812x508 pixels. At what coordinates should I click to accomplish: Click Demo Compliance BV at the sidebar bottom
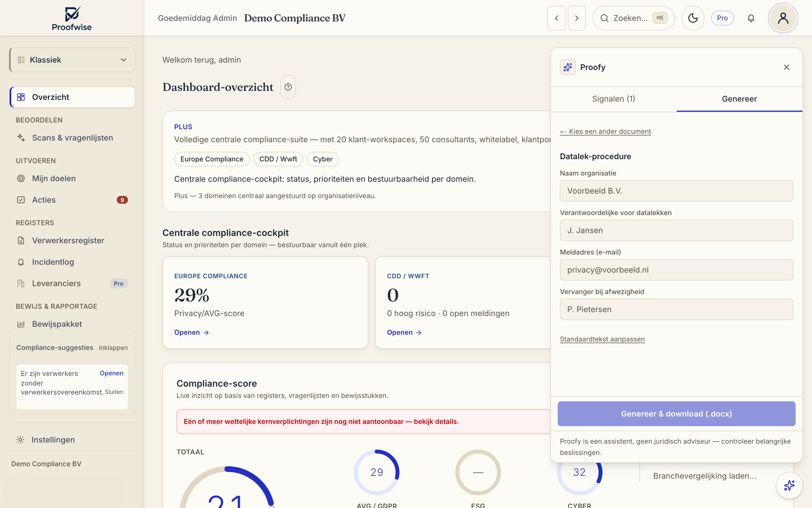click(x=46, y=464)
